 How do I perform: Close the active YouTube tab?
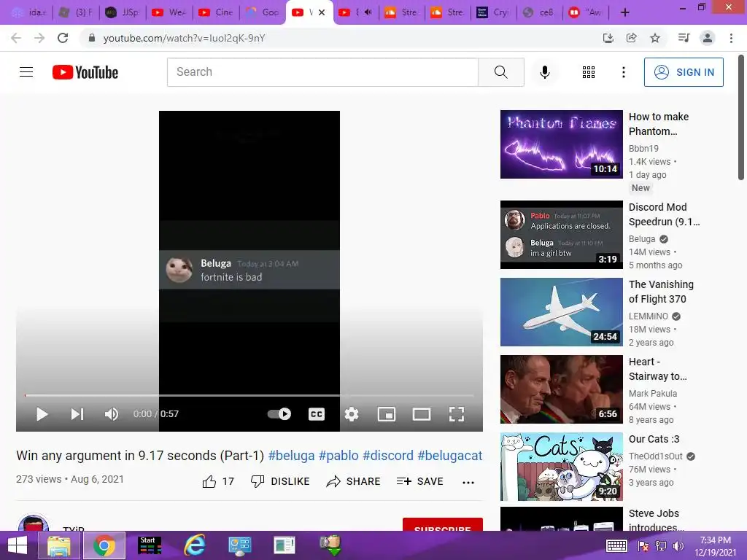tap(322, 12)
